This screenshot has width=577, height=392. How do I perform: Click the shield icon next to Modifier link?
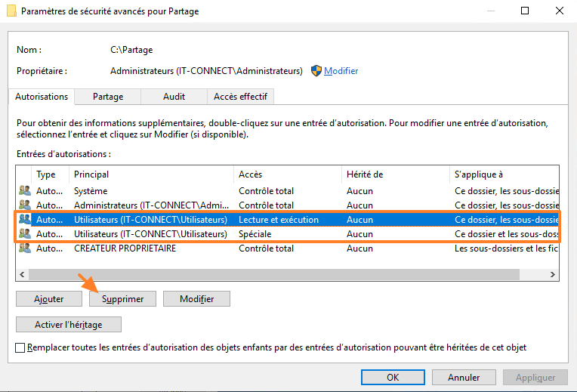tap(316, 71)
